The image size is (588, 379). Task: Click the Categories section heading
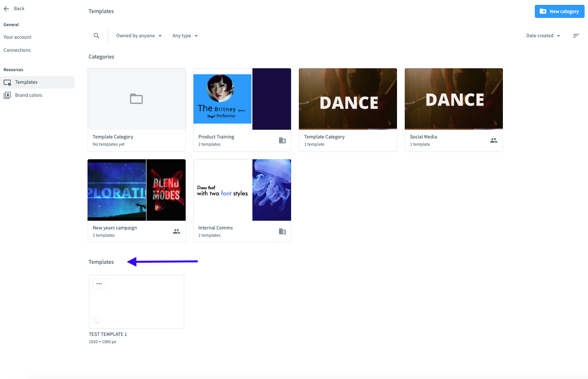[x=102, y=57]
